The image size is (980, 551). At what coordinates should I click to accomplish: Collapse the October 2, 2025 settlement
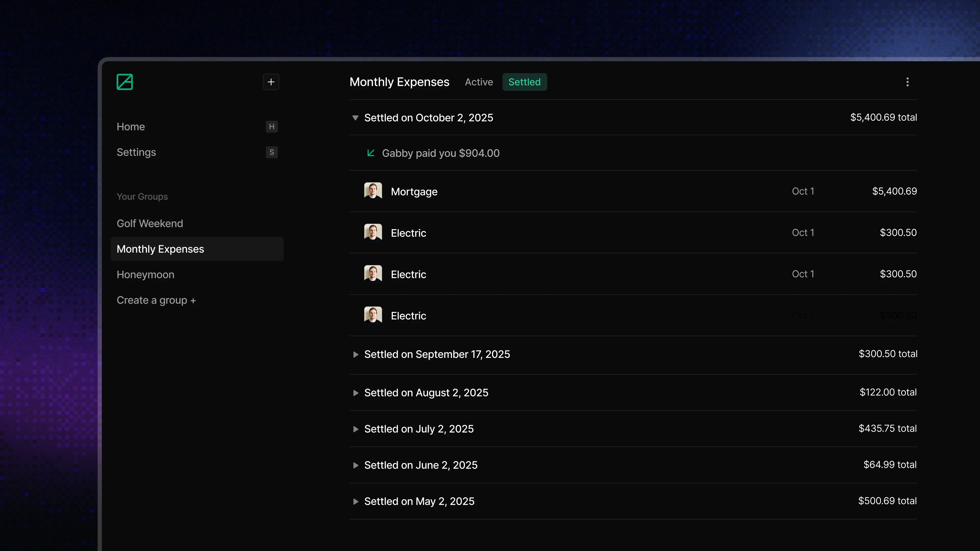tap(355, 118)
